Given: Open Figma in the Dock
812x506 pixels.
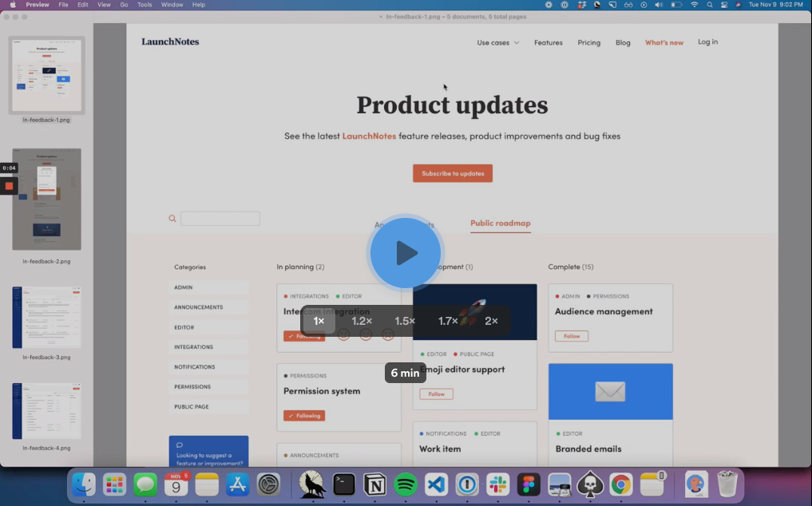Looking at the screenshot, I should 529,485.
